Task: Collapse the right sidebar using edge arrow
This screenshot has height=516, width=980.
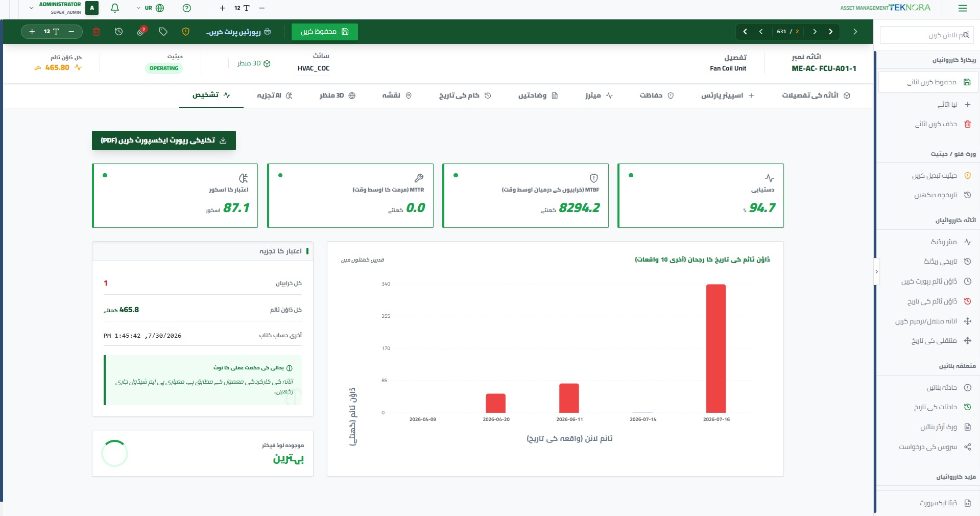Action: coord(876,272)
